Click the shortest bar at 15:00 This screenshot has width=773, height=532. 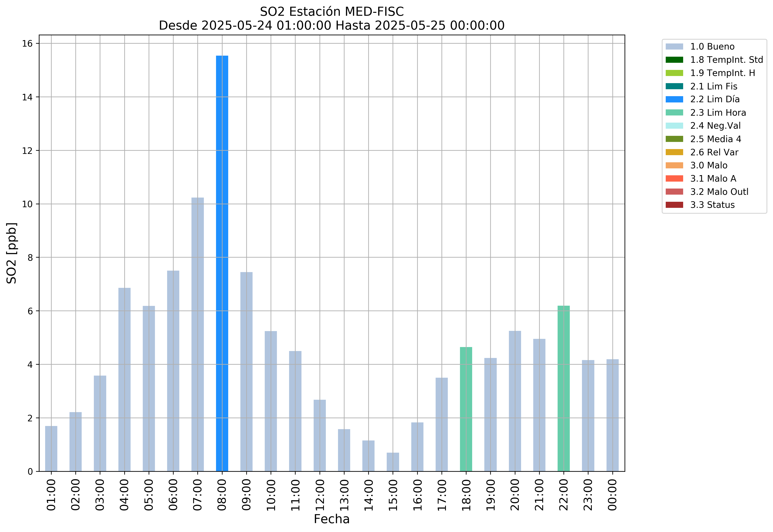pos(393,462)
